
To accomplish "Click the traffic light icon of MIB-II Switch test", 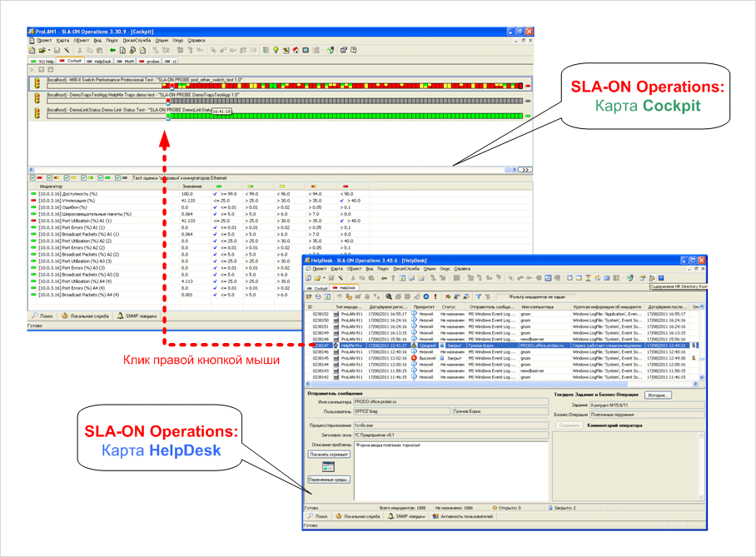I will click(x=37, y=83).
